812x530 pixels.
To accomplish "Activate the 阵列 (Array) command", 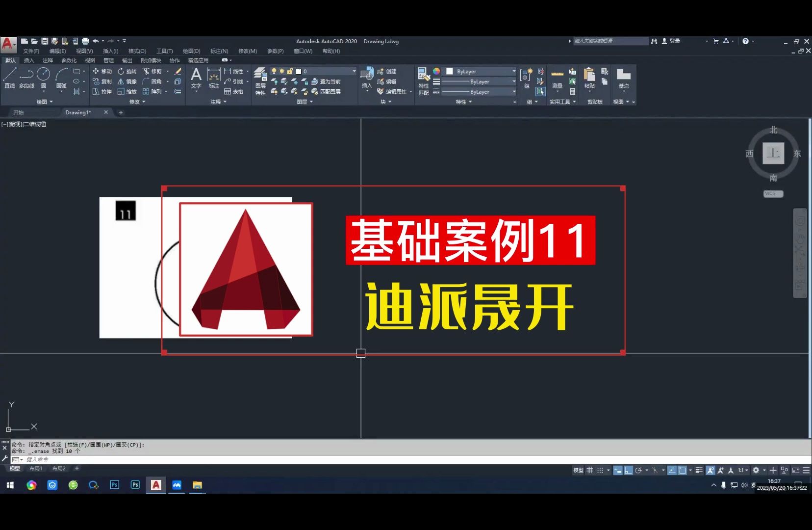I will click(152, 92).
